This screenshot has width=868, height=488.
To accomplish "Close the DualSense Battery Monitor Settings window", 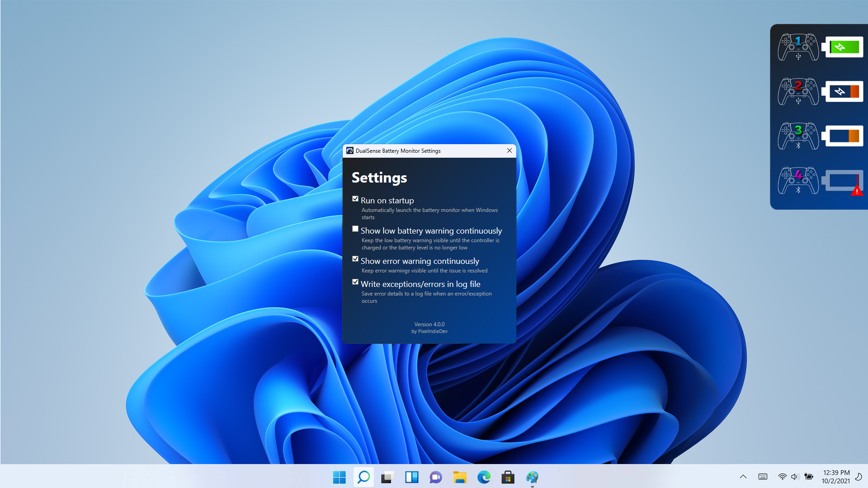I will pyautogui.click(x=509, y=151).
